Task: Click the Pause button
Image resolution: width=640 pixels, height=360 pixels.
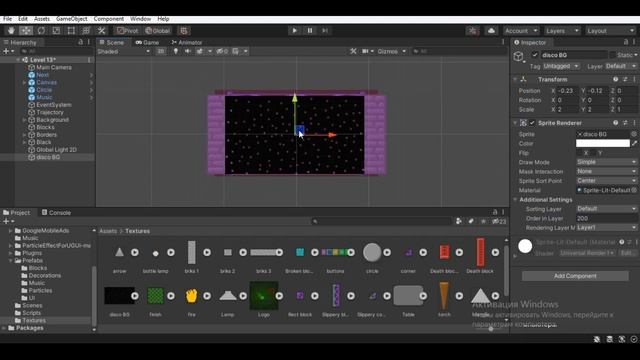Action: tap(310, 31)
